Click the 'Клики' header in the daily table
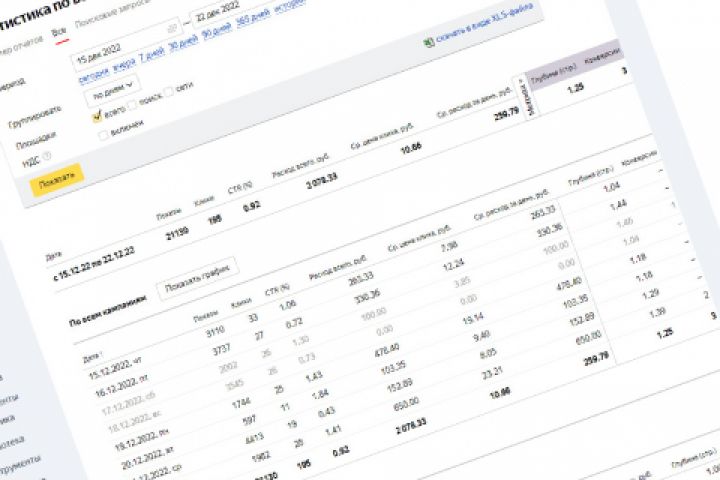The width and height of the screenshot is (720, 480). [x=241, y=303]
